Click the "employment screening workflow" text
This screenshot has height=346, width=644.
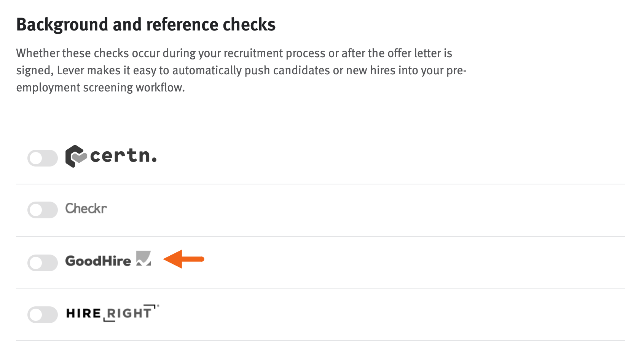[100, 88]
